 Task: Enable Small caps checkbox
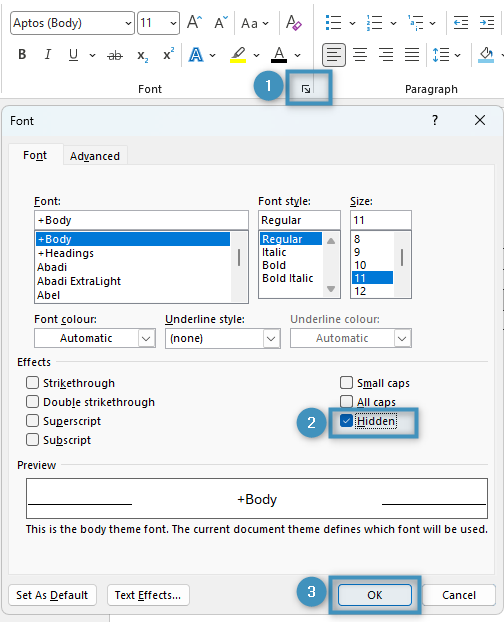tap(346, 383)
